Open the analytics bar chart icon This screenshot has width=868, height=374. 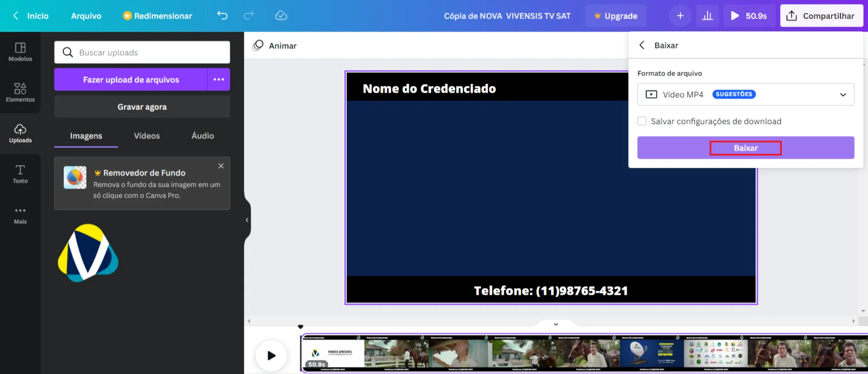click(707, 16)
